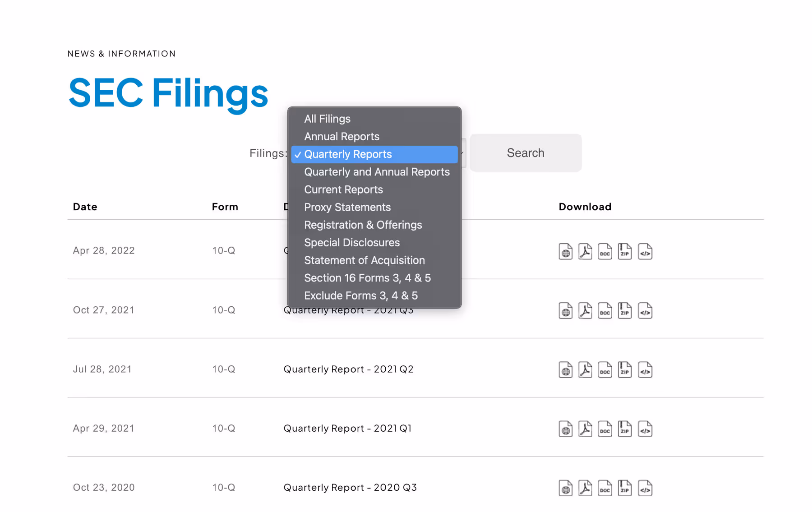
Task: Click 10-Q form cell for Jul 28, 2021
Action: pos(224,369)
